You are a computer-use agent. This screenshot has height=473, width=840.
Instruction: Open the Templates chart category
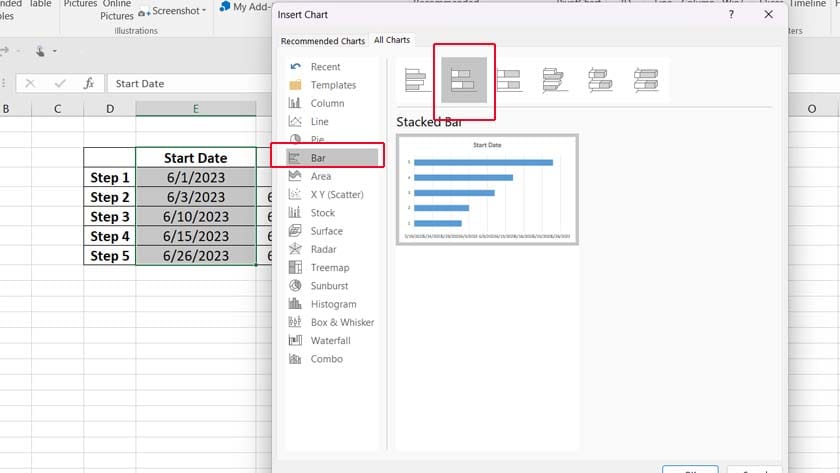click(x=332, y=85)
